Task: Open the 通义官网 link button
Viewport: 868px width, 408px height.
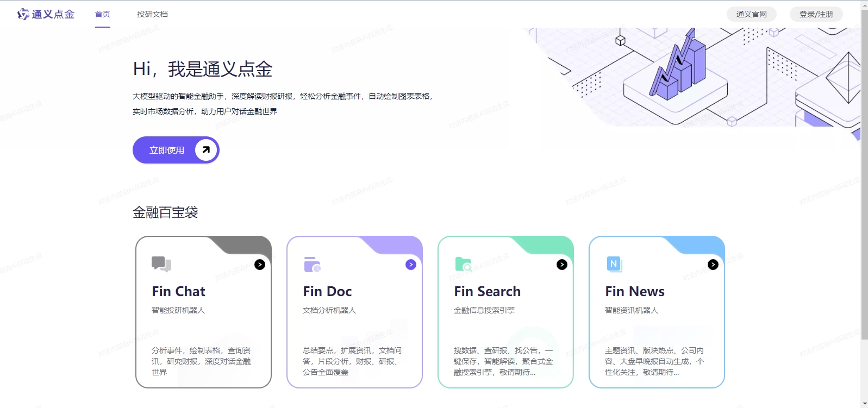Action: 752,14
